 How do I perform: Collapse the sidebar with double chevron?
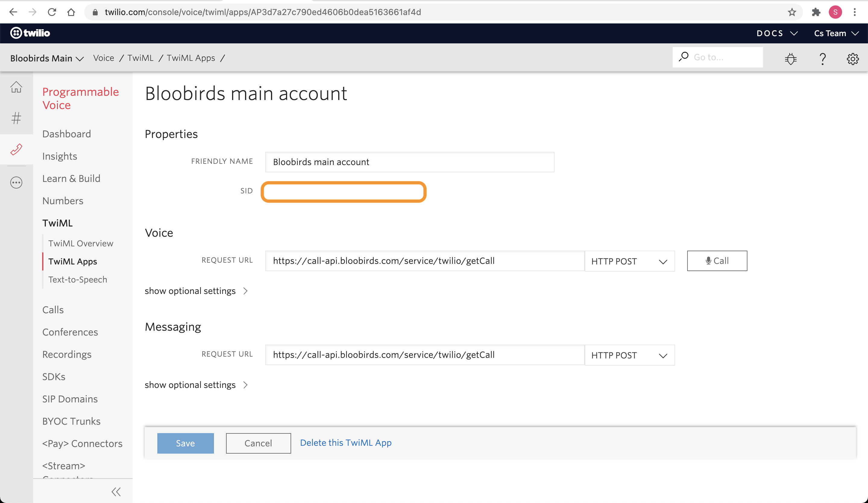(116, 492)
